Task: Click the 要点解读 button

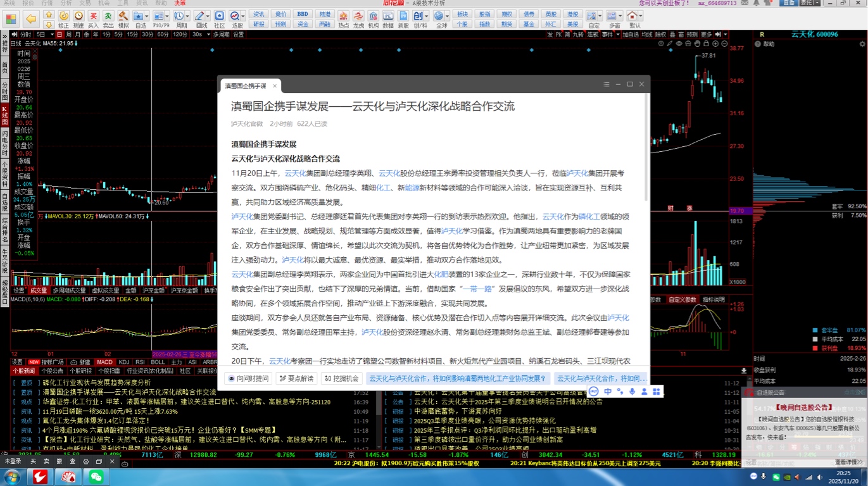Action: tap(297, 378)
